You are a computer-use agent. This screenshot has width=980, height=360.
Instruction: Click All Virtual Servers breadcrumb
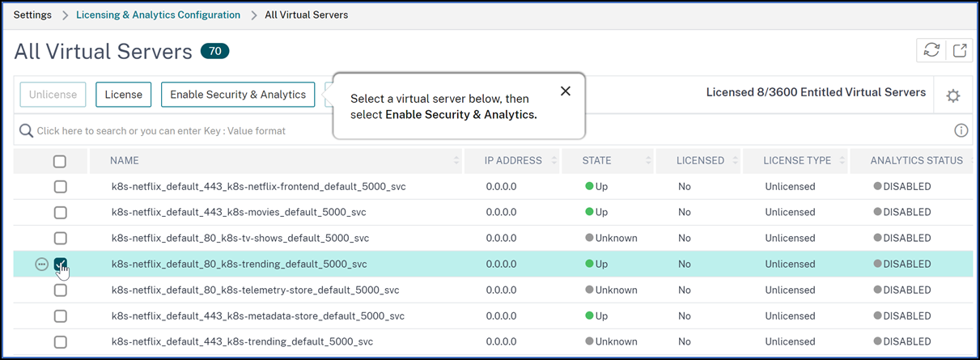tap(307, 15)
